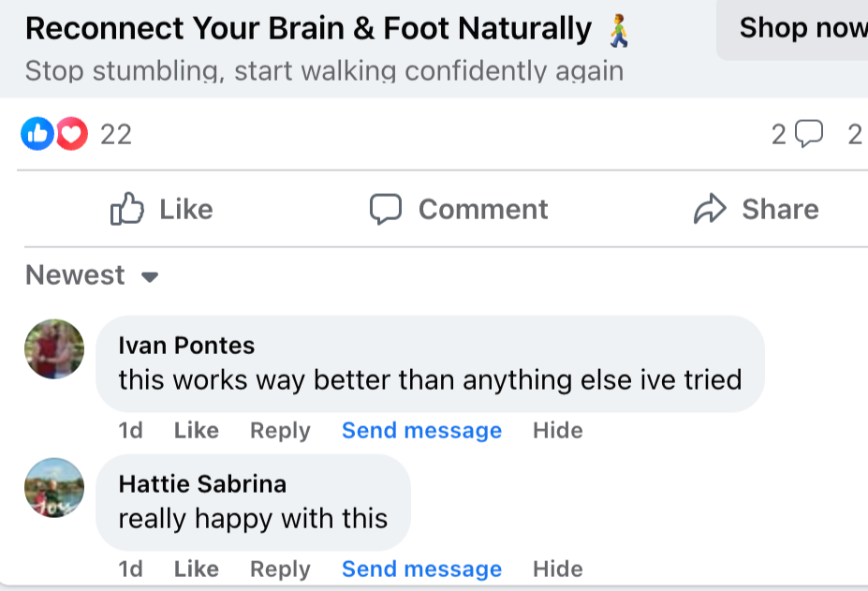Open Ivan Pontes profile picture
Screen dimensions: 868x591
coord(54,349)
